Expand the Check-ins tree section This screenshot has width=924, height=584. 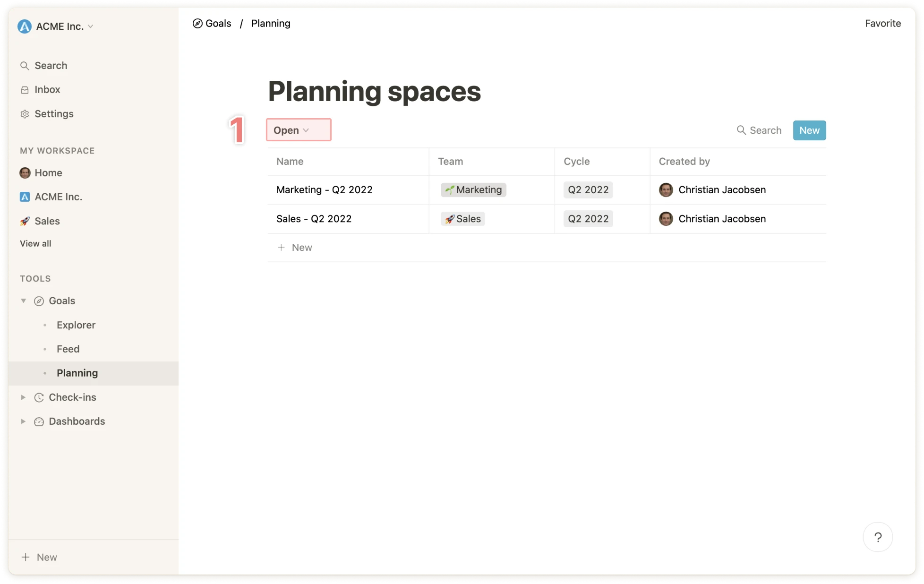[x=23, y=397]
